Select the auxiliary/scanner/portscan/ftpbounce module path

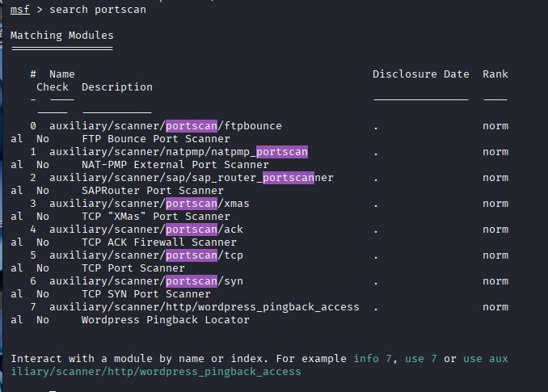tap(165, 126)
